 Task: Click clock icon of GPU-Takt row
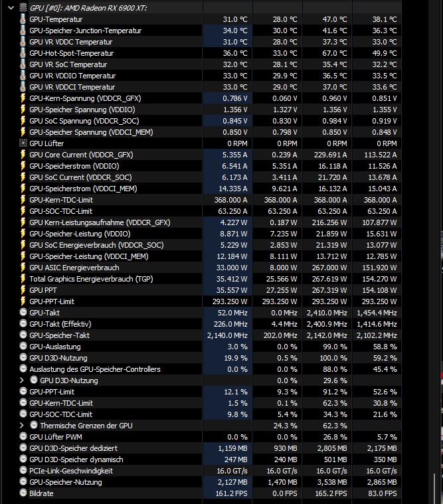[x=23, y=312]
